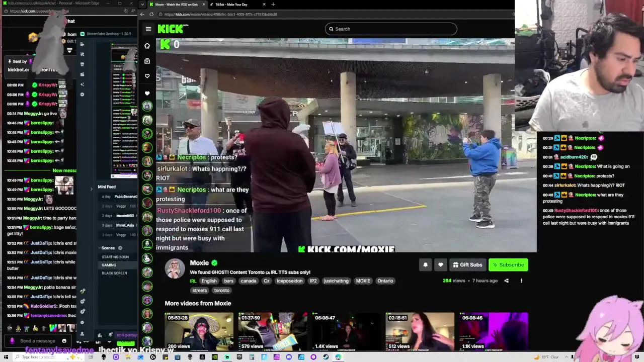Open Windows Start menu
The width and height of the screenshot is (644, 362).
pos(7,357)
